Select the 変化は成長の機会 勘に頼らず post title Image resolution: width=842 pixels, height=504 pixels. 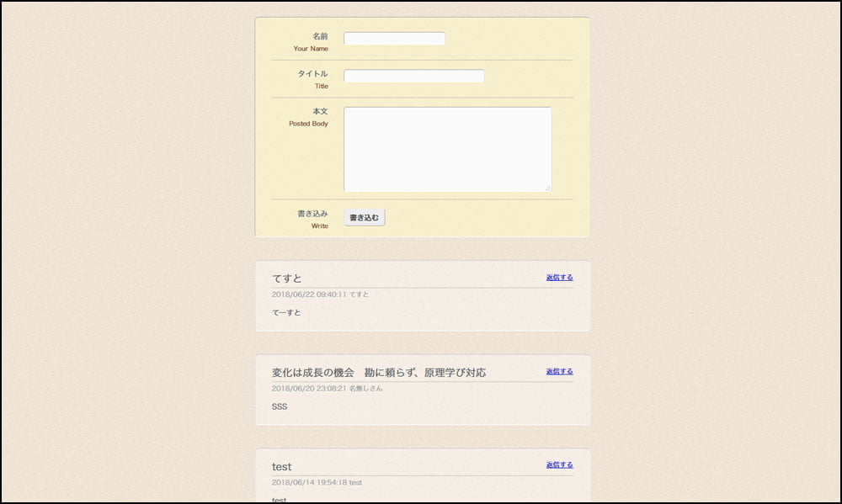(379, 373)
